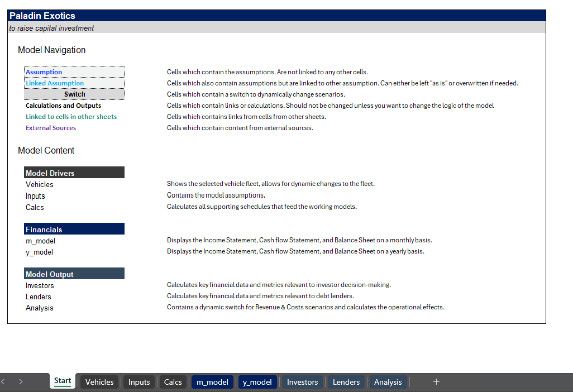Click the 'Contains the model assumptions' description
573x392 pixels.
216,195
